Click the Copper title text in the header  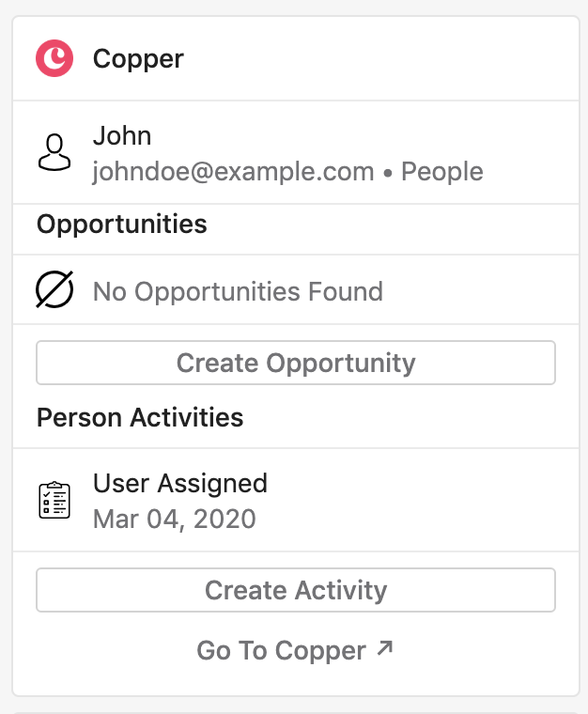[x=138, y=59]
